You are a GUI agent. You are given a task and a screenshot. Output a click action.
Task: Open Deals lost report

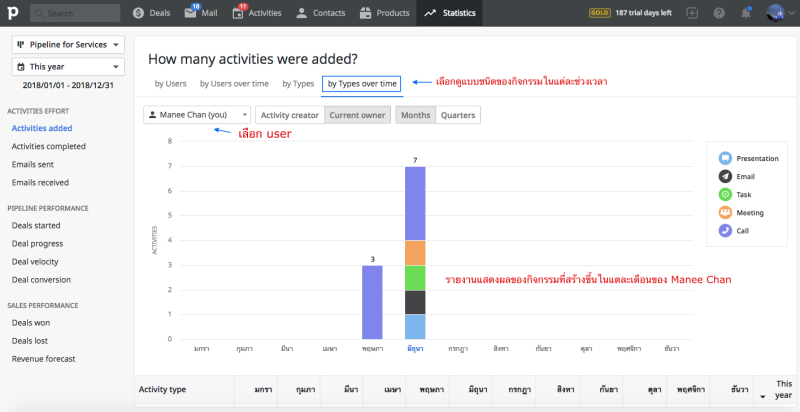click(30, 341)
